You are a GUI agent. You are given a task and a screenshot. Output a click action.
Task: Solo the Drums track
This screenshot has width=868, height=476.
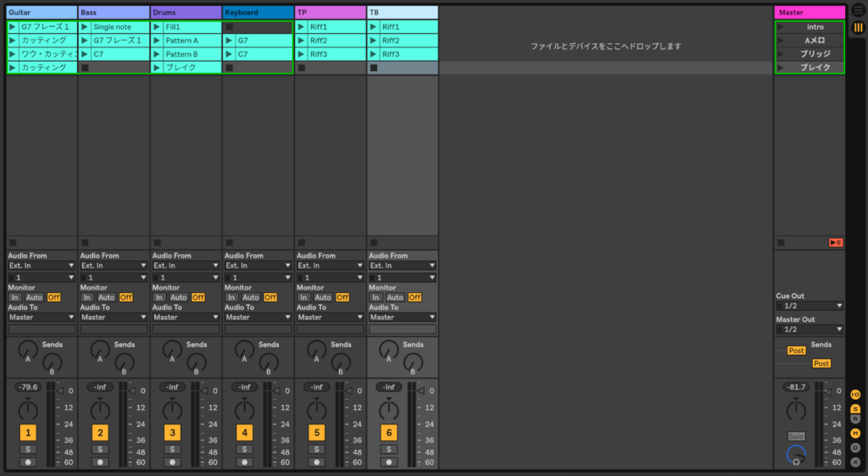172,449
